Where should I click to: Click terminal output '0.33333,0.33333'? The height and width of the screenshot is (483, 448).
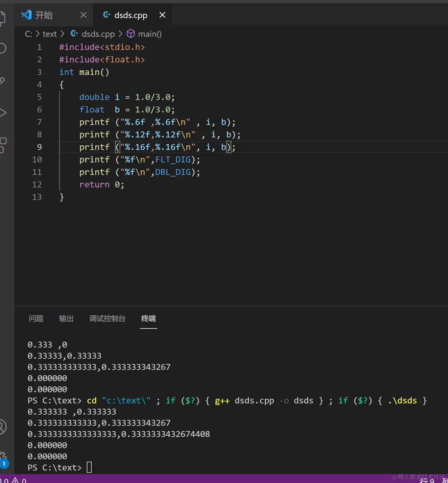coord(64,356)
